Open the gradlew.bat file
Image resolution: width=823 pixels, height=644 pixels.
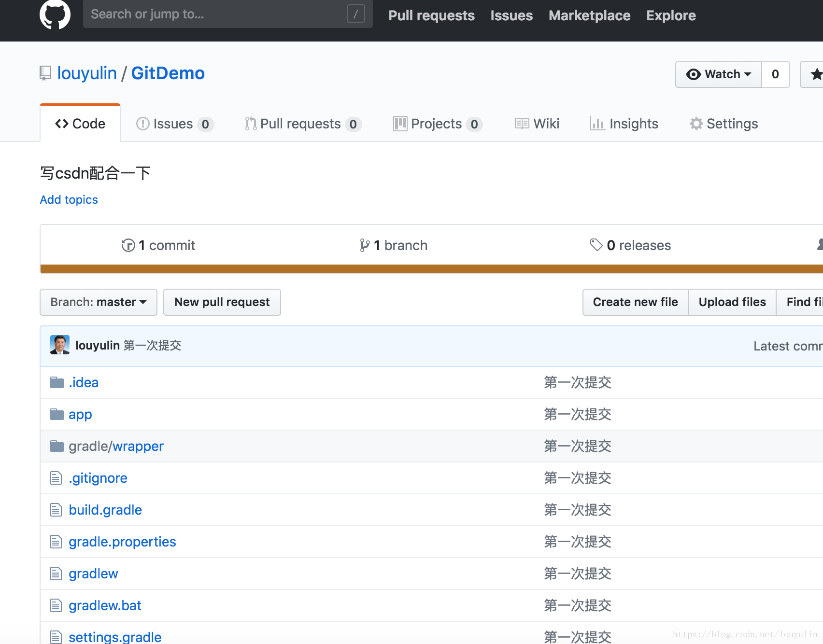[105, 605]
